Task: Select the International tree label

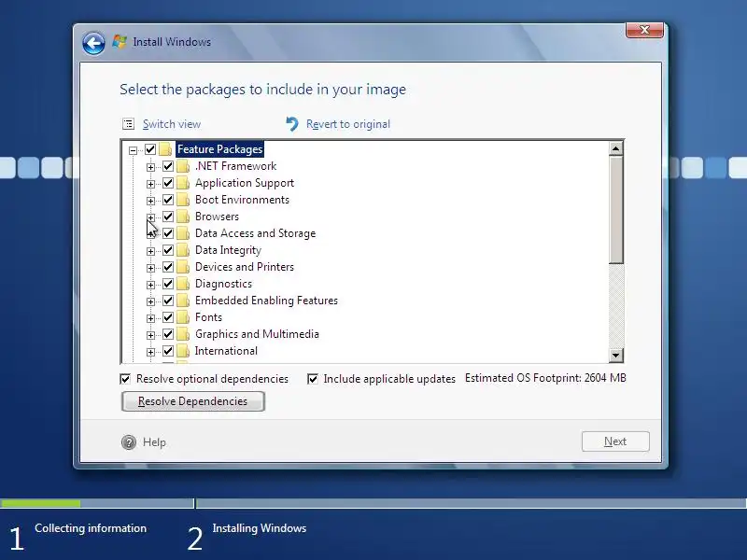Action: click(x=226, y=351)
